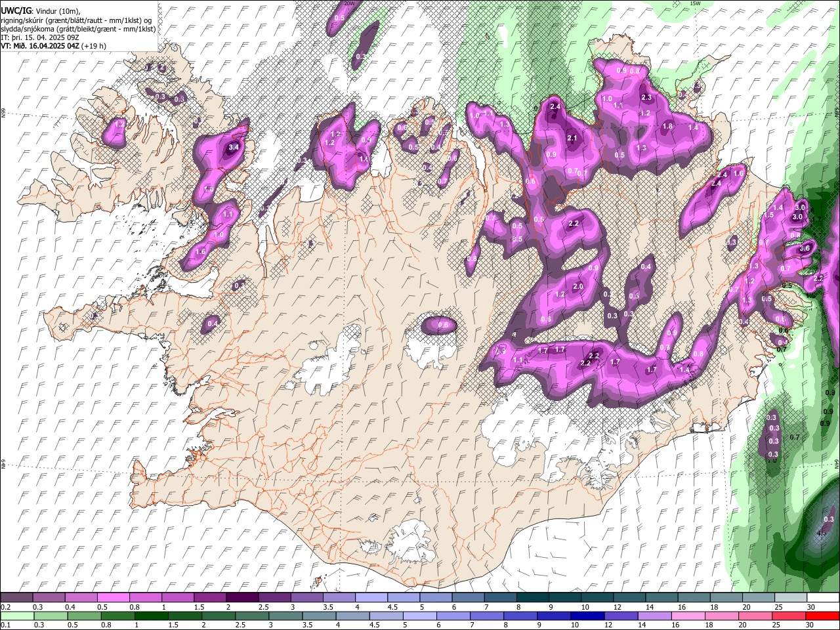The image size is (840, 630).
Task: Click the '1.8' snowfall value on the map
Action: click(x=667, y=126)
